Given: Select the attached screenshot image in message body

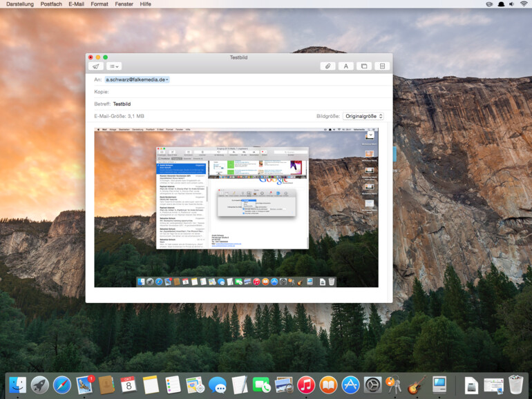Looking at the screenshot, I should [x=236, y=208].
